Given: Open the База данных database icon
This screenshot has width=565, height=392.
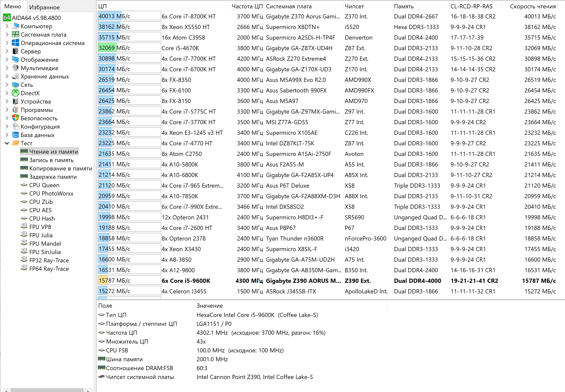Looking at the screenshot, I should (x=16, y=135).
